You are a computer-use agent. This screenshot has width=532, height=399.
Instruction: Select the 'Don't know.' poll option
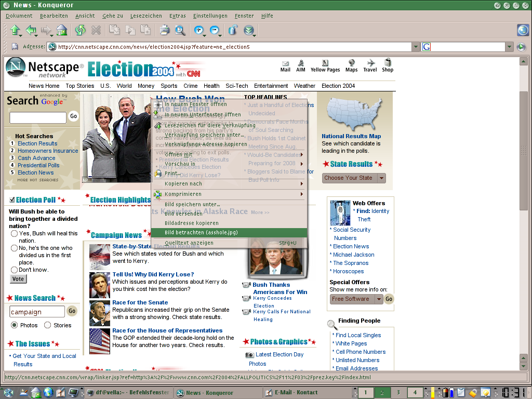[x=14, y=270]
